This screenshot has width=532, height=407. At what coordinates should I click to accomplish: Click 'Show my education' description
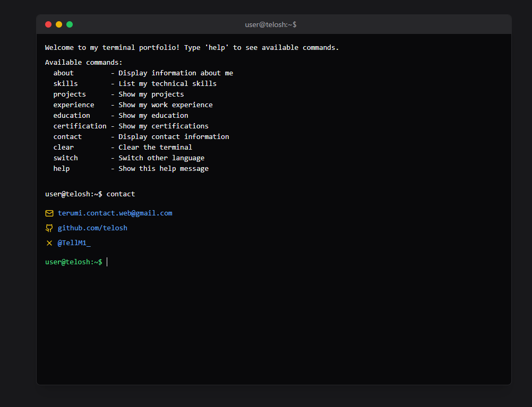[153, 116]
